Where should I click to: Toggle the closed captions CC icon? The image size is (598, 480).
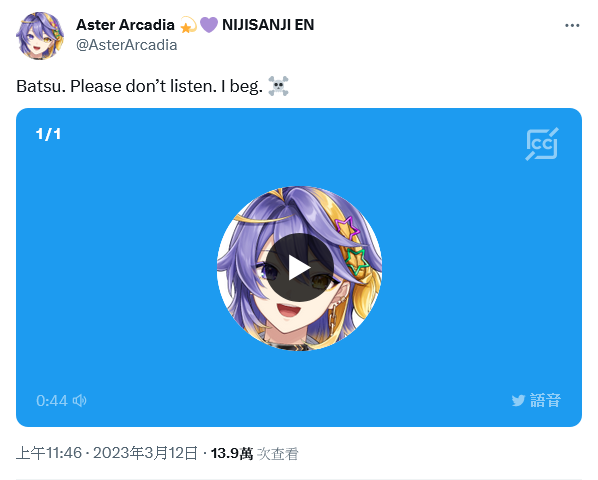(542, 144)
